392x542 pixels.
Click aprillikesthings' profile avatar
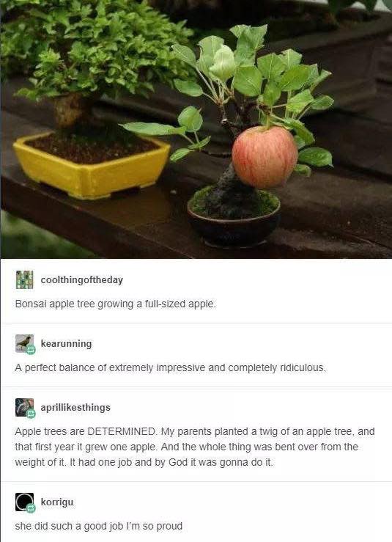tap(24, 407)
